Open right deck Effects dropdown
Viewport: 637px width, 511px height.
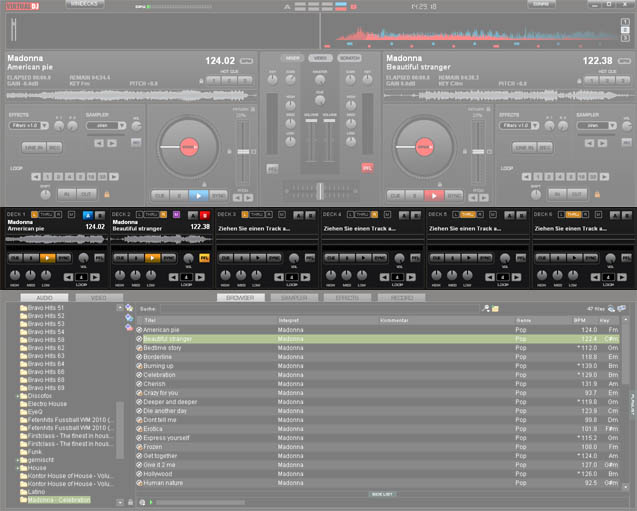pos(519,126)
